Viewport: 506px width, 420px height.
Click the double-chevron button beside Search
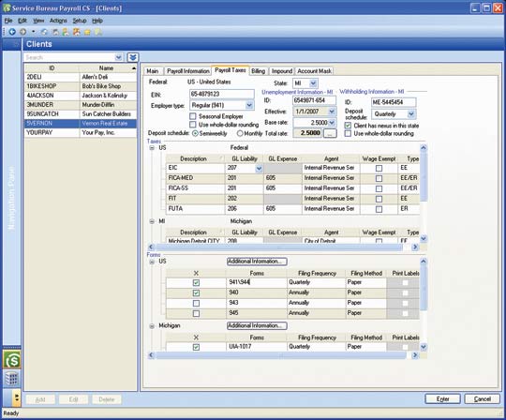click(133, 57)
